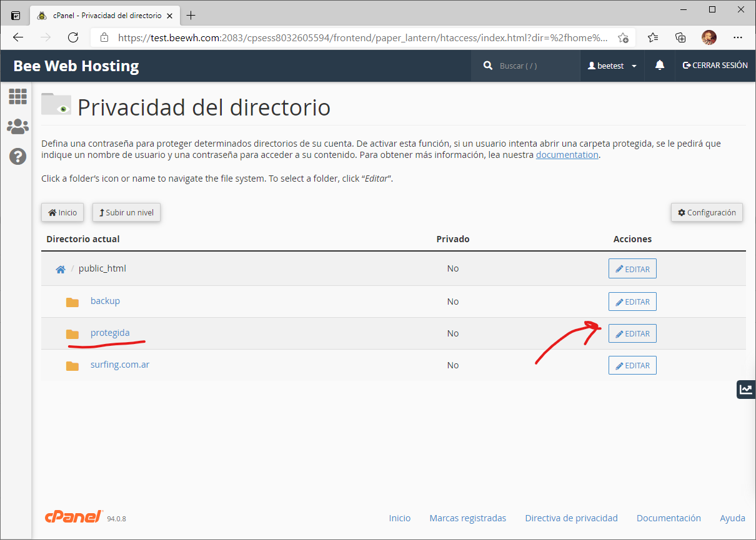Navigate into the protegida folder
This screenshot has height=540, width=756.
(x=110, y=333)
